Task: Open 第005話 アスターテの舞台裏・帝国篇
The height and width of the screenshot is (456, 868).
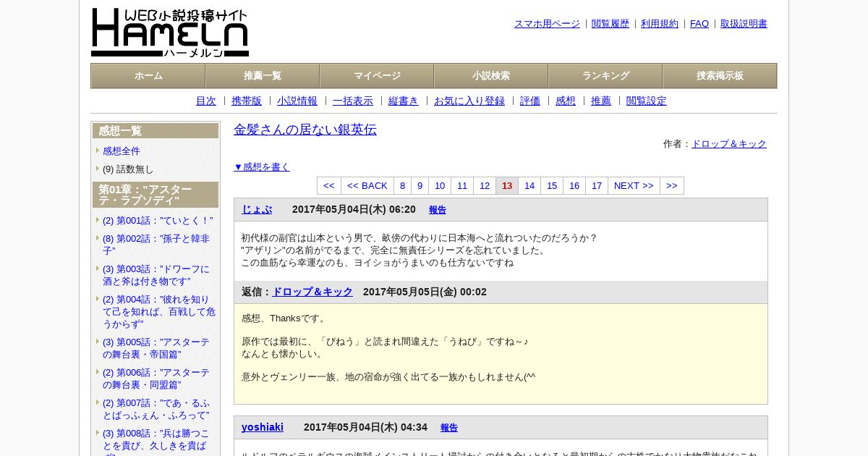Action: [156, 348]
